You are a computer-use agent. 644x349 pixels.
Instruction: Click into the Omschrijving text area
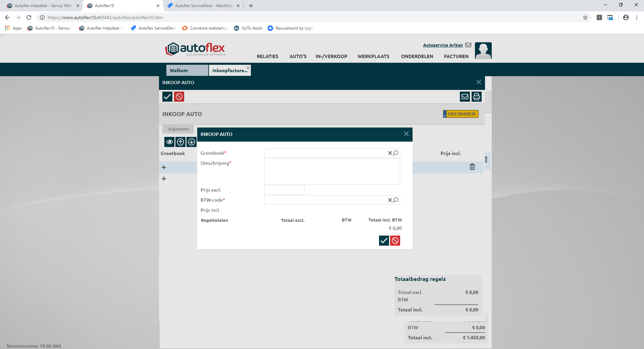(332, 171)
